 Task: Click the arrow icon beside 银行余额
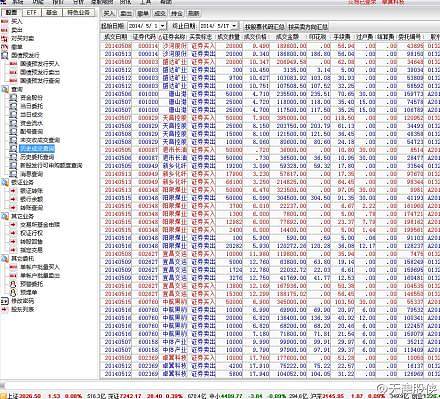(13, 199)
